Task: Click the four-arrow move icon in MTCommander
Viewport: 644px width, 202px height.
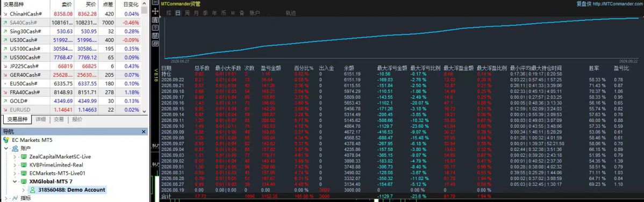Action: [155, 11]
